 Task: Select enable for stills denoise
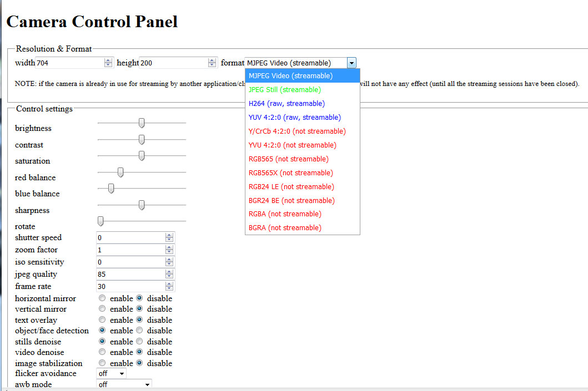click(102, 341)
